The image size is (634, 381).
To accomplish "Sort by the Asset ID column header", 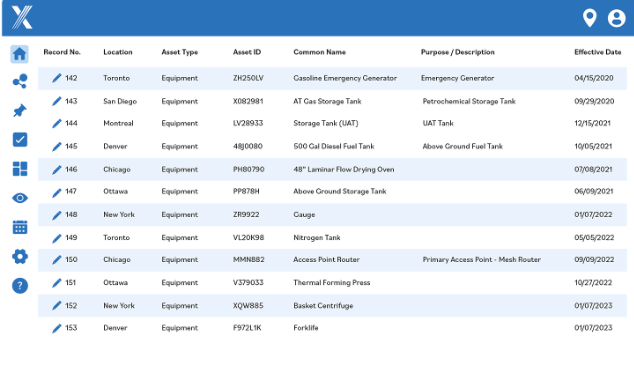I will coord(247,52).
